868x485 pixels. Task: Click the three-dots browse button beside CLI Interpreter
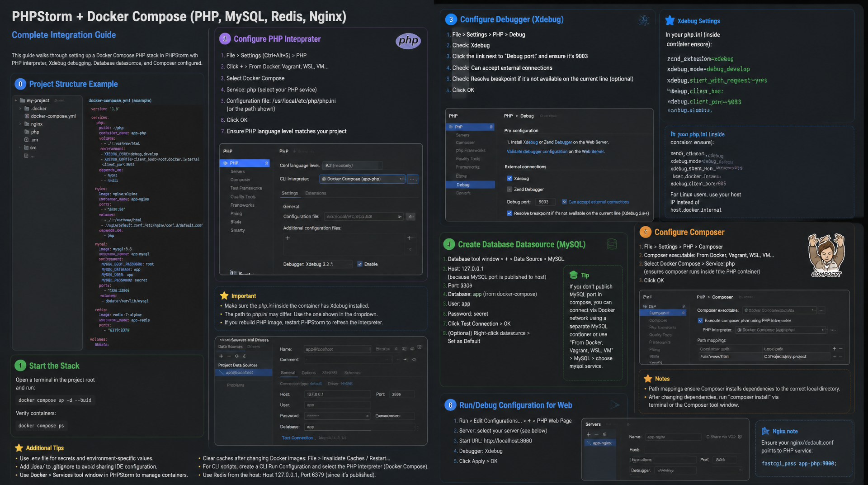coord(412,179)
